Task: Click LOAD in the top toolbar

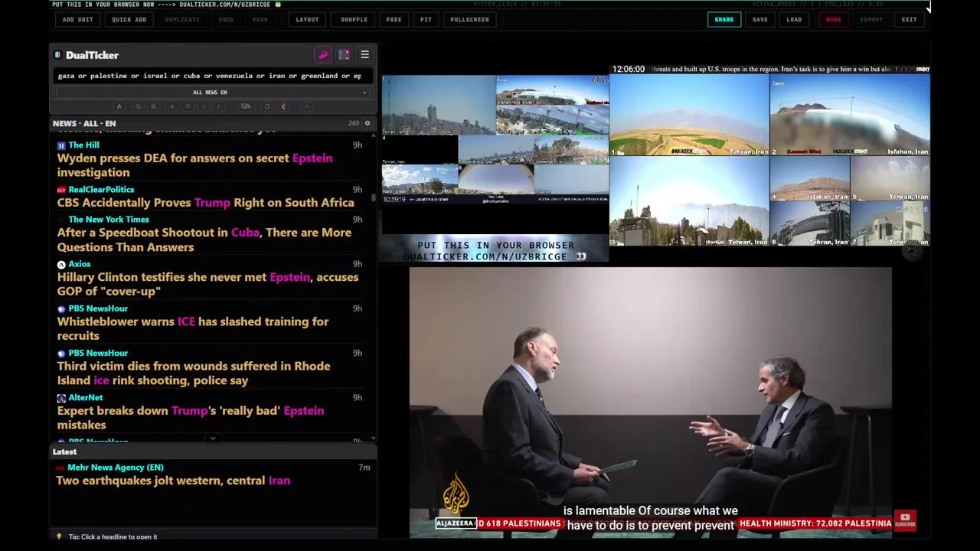Action: (x=794, y=19)
